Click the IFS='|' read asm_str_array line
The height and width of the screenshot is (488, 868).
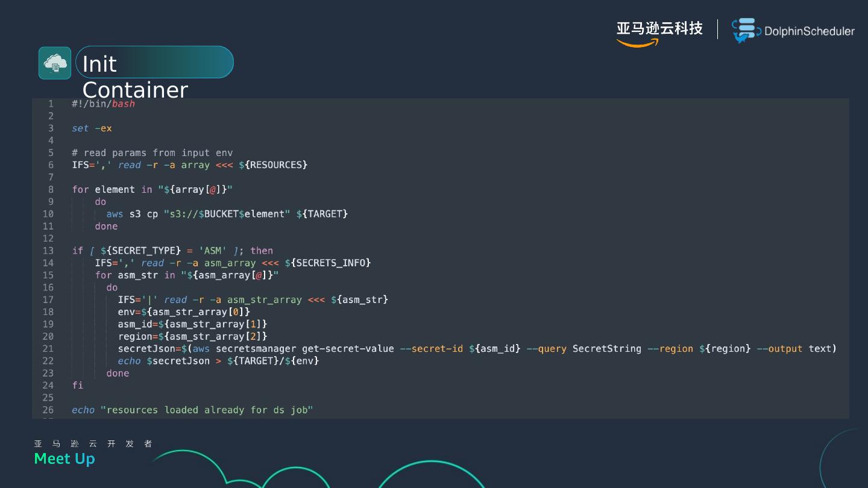pyautogui.click(x=253, y=300)
